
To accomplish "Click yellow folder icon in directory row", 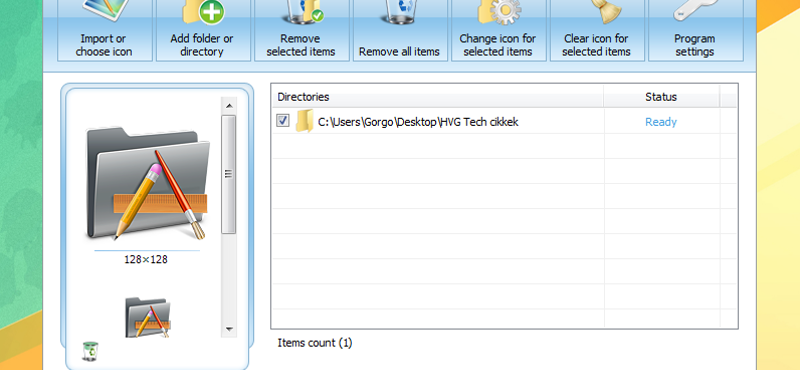I will (304, 121).
